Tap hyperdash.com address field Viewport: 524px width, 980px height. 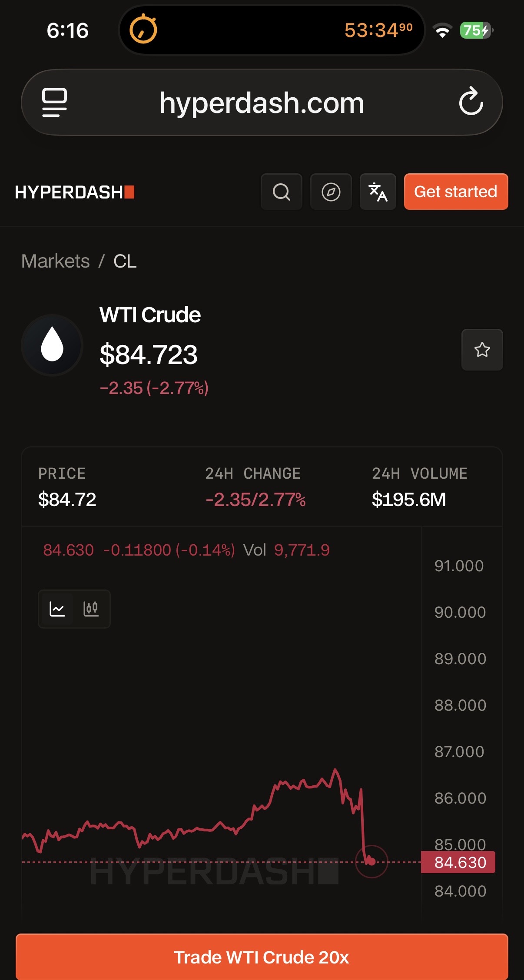click(x=262, y=103)
